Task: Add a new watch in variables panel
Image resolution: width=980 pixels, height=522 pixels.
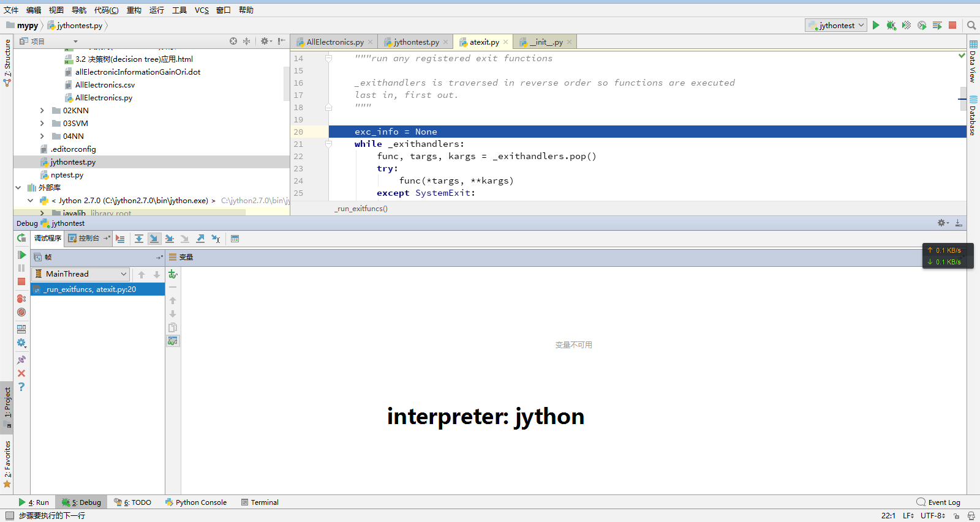Action: point(173,274)
